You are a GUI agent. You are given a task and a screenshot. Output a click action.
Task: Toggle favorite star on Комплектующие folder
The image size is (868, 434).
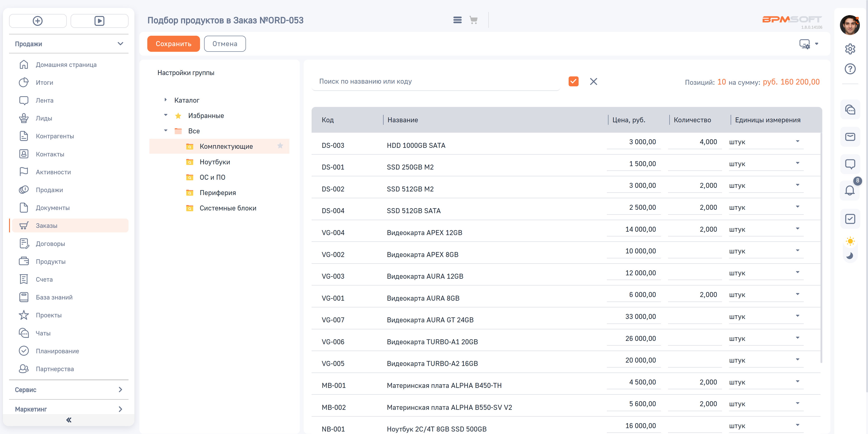pos(280,146)
